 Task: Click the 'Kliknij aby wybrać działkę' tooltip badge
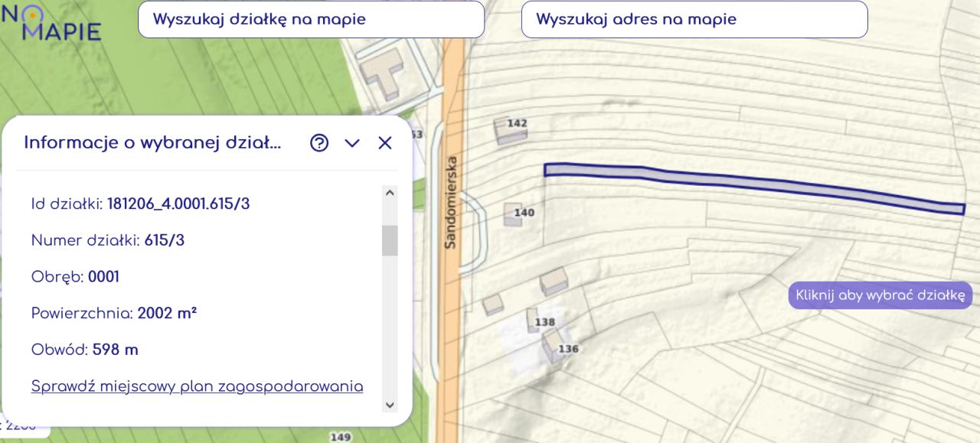point(879,295)
